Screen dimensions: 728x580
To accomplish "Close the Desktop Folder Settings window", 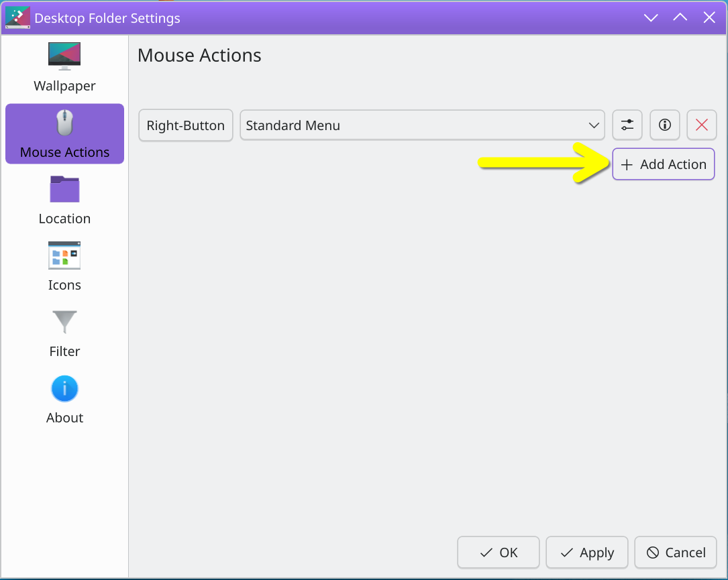I will click(709, 17).
